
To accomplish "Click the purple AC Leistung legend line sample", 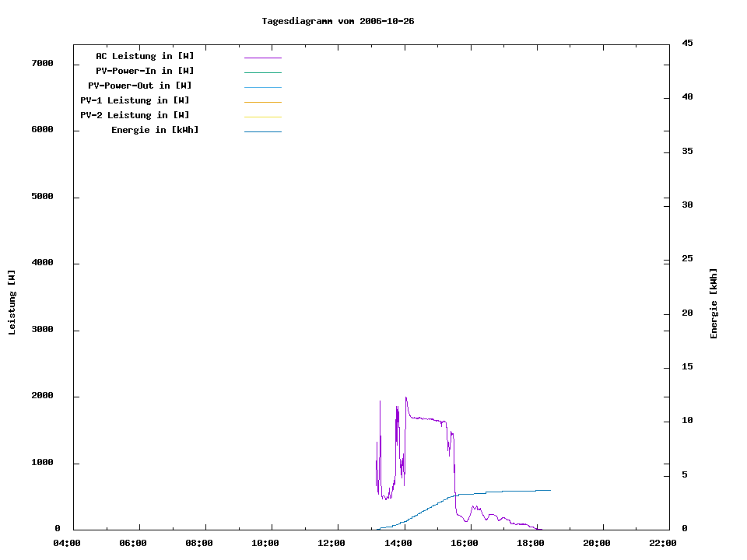I will coord(262,58).
